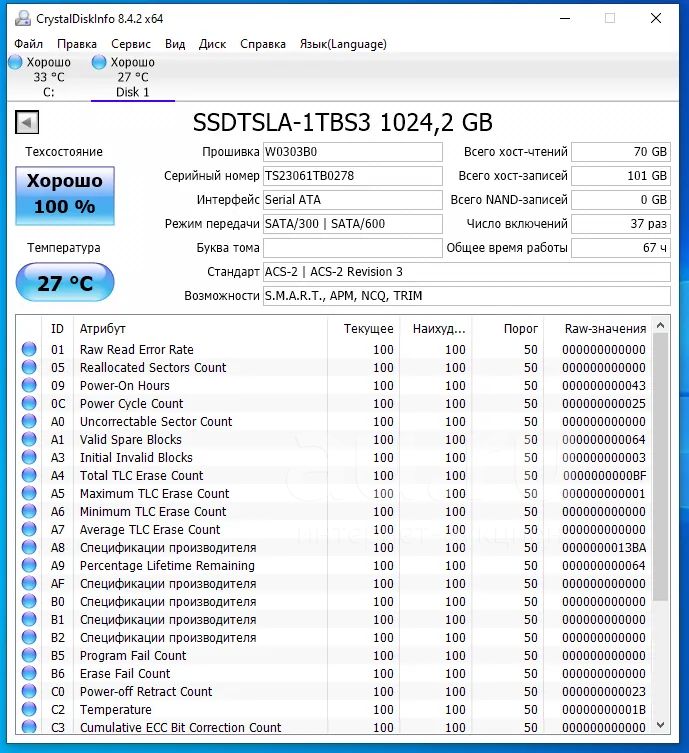This screenshot has width=689, height=753.
Task: Click the serial number field TS23061TB0278
Action: coord(352,176)
